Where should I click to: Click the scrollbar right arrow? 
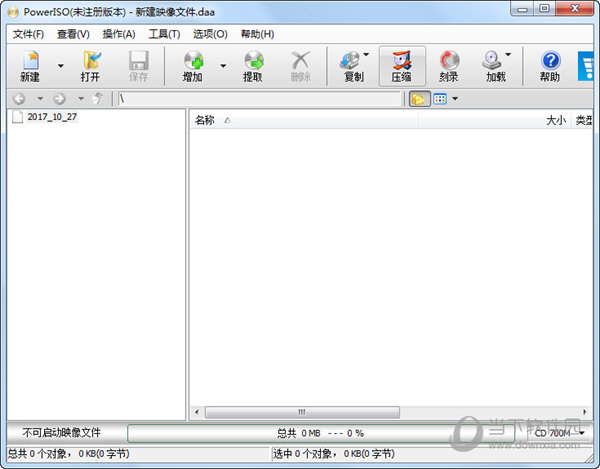click(584, 412)
